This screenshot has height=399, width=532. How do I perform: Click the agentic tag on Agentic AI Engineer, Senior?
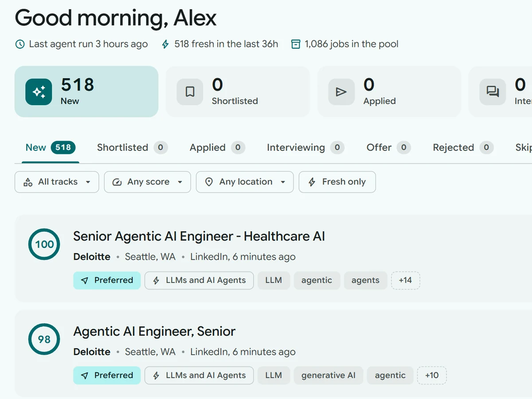390,375
